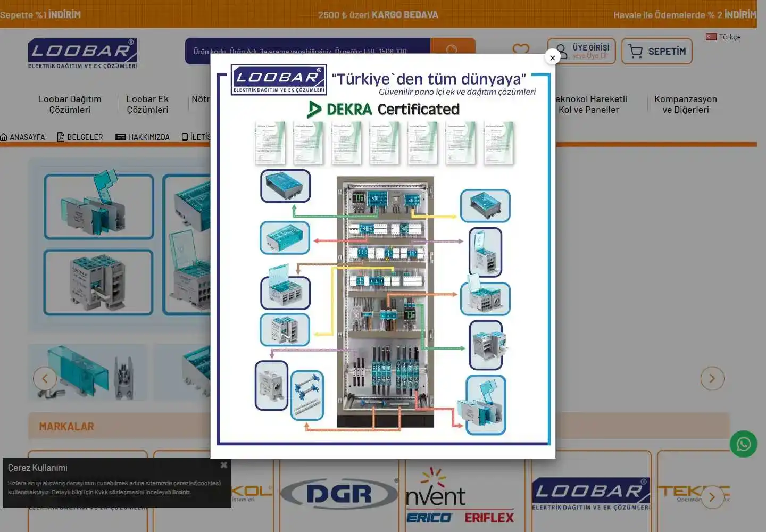Click the last DEKRA certificate thumbnail
This screenshot has width=766, height=532.
[x=499, y=143]
